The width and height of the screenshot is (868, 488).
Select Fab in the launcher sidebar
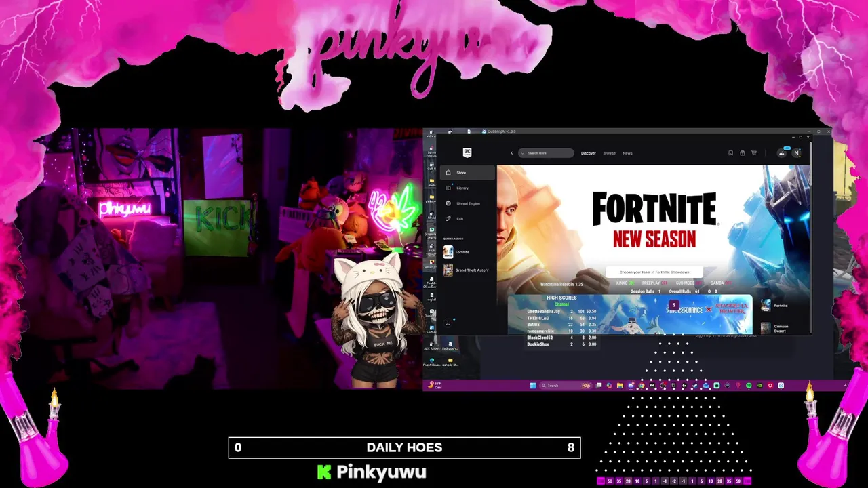click(x=468, y=219)
